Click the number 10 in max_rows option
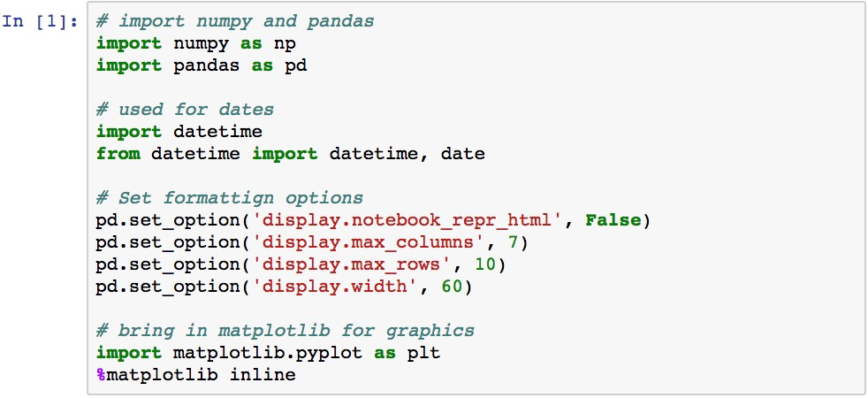This screenshot has height=398, width=868. (x=485, y=264)
